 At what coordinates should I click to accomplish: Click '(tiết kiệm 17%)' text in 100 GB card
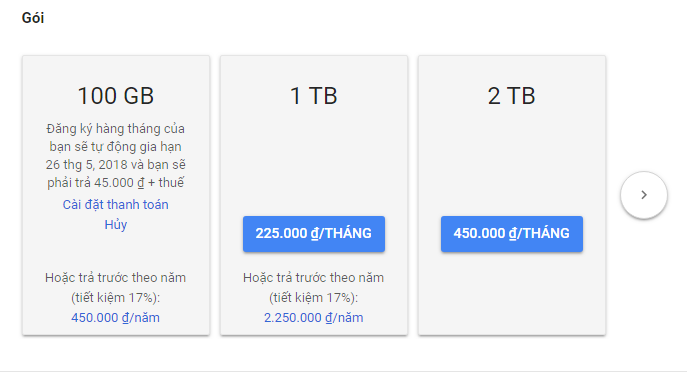[115, 298]
